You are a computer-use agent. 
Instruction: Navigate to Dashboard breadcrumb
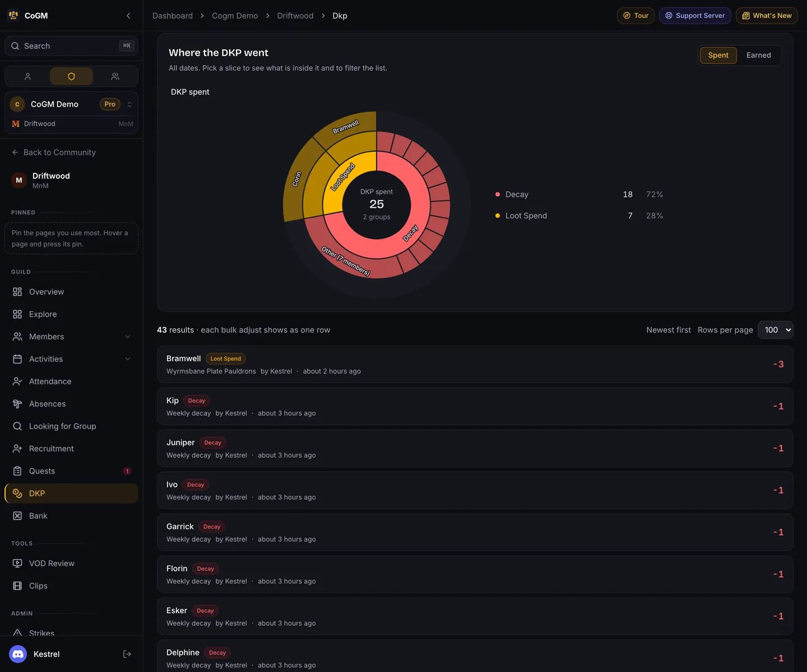[x=173, y=16]
